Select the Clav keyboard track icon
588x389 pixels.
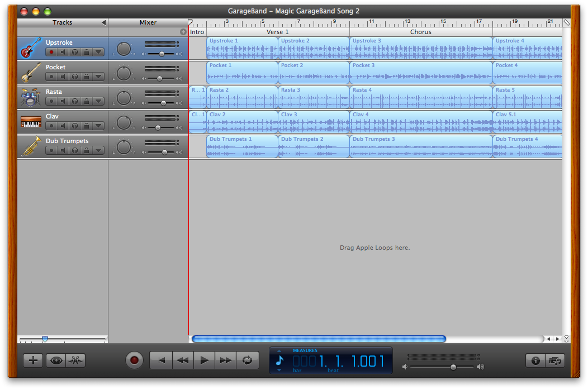pyautogui.click(x=31, y=122)
